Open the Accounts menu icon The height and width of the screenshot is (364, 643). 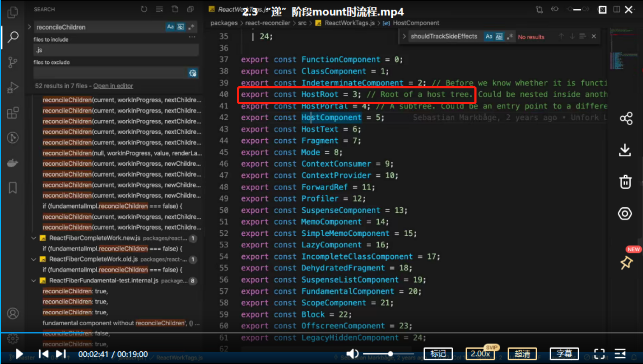pyautogui.click(x=13, y=313)
